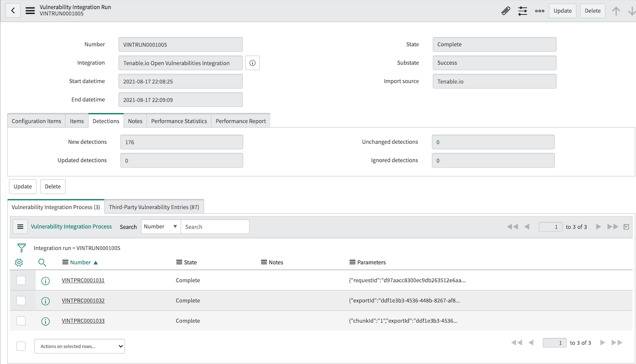The width and height of the screenshot is (636, 364).
Task: Go to next page in bottom pager
Action: 603,343
